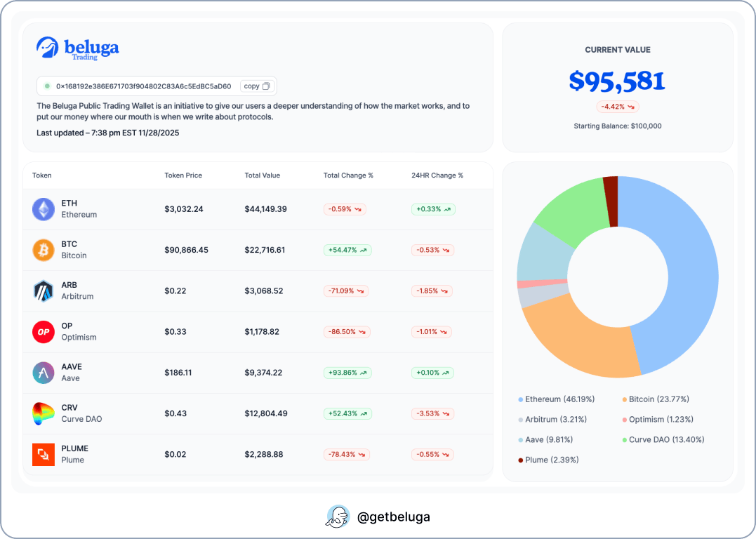756x539 pixels.
Task: Click the Ethereum (46.19%) legend entry
Action: 557,399
